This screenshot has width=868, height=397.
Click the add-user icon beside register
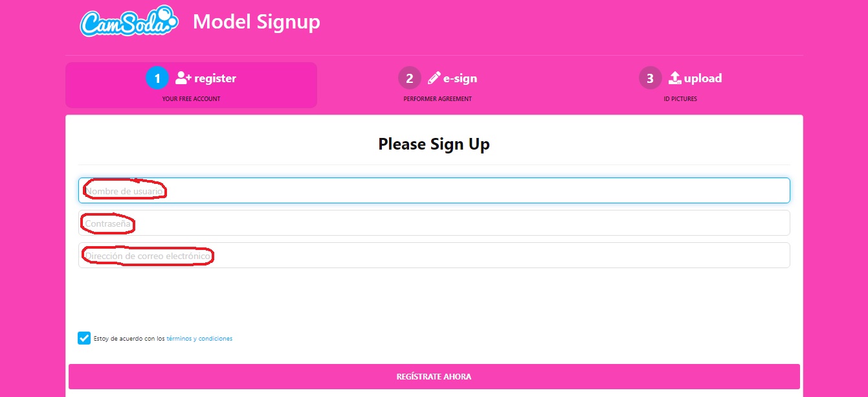(183, 78)
